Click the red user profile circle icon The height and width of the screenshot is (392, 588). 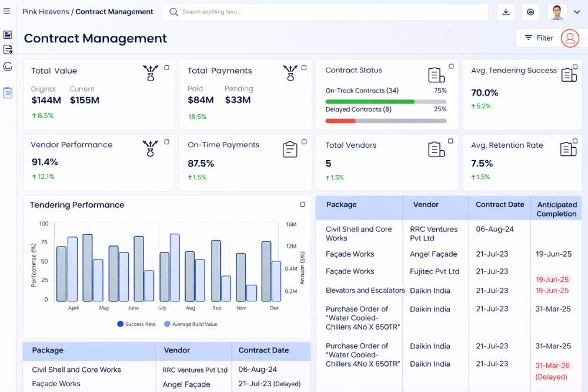[x=570, y=38]
